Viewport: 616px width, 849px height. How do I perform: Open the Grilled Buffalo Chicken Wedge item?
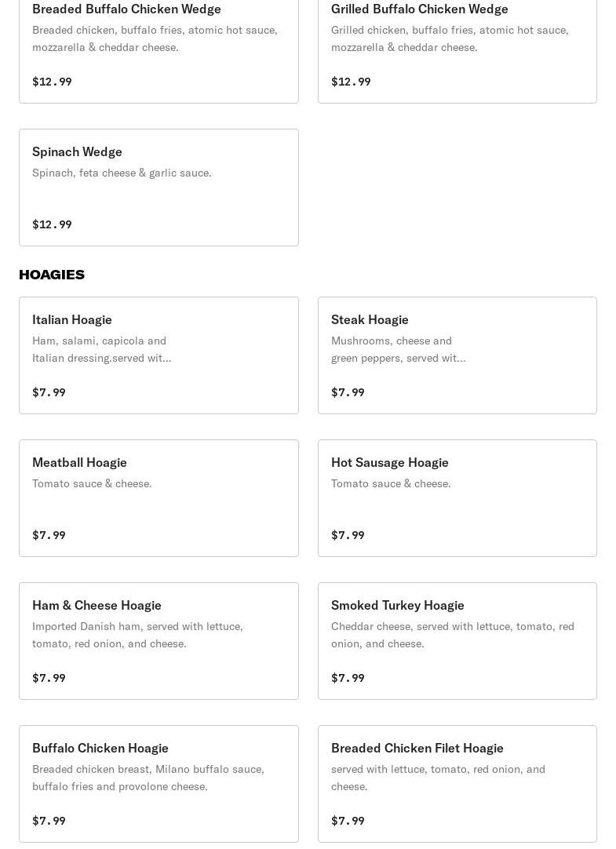tap(457, 50)
